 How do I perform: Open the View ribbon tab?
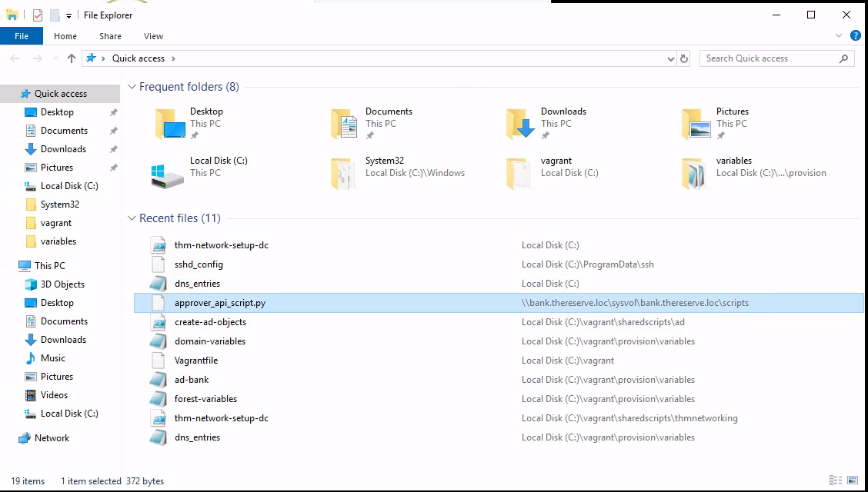pyautogui.click(x=153, y=36)
